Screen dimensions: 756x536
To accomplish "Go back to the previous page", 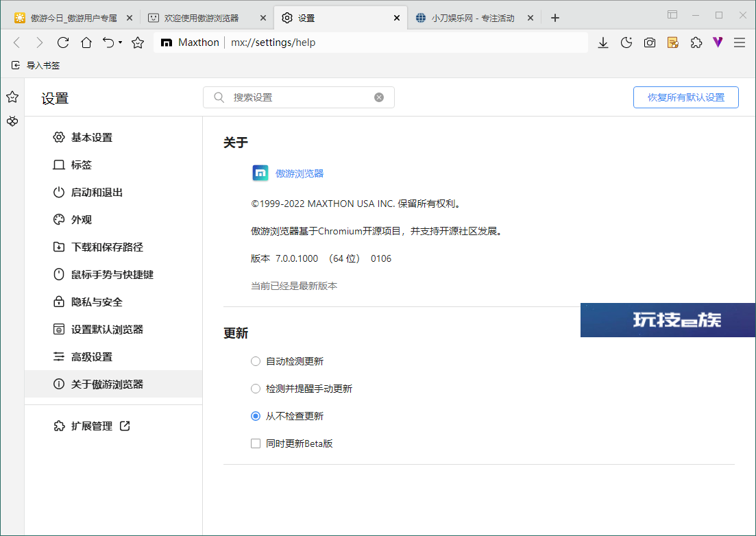I will tap(17, 43).
